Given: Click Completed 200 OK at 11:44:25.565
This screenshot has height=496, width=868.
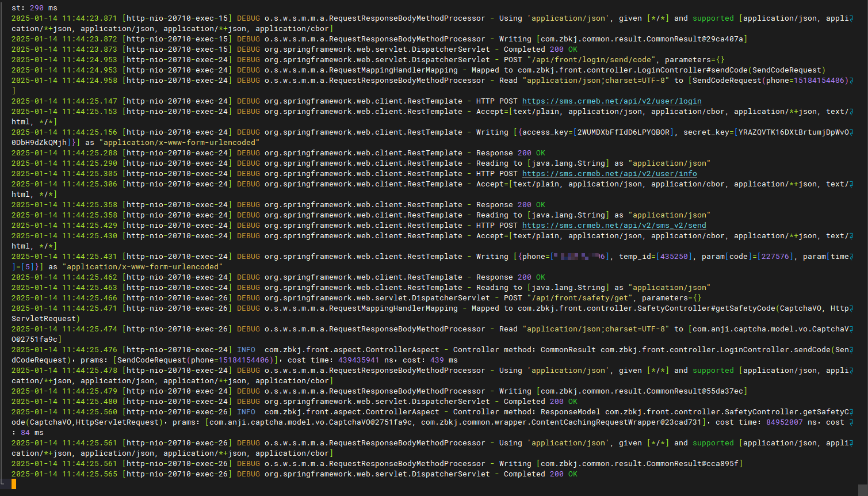Looking at the screenshot, I should click(x=540, y=474).
